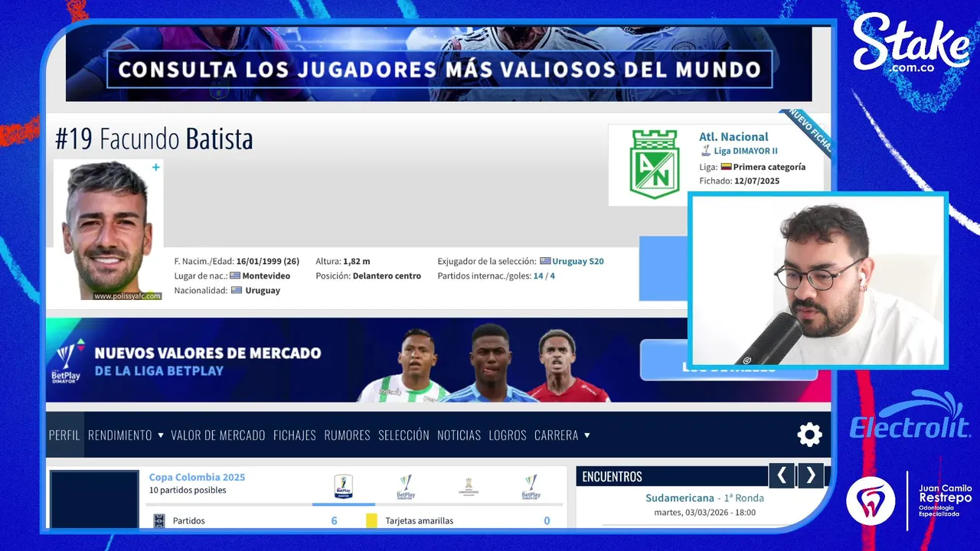This screenshot has height=551, width=980.
Task: Click the trophy icon beside Liga DIMAYOR II
Action: click(706, 151)
